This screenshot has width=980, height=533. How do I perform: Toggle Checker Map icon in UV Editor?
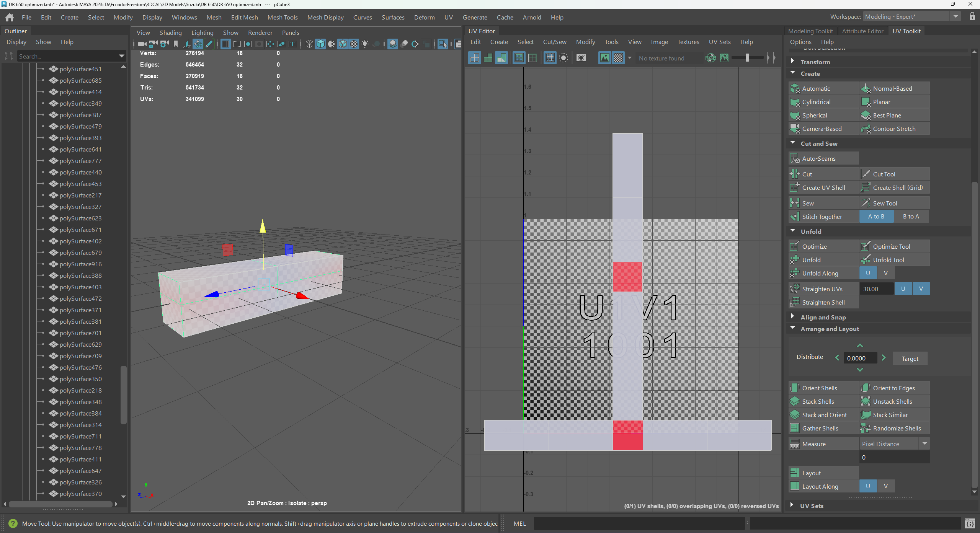(x=618, y=58)
